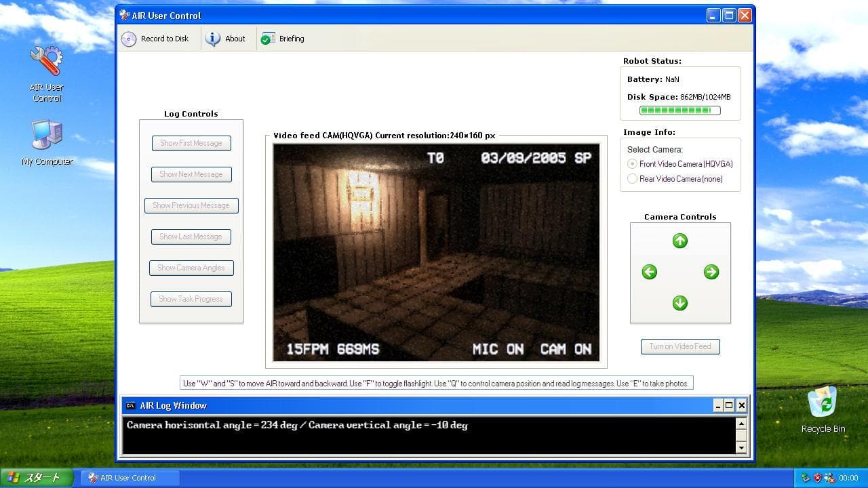
Task: Select the Recycle Bin desktop icon
Action: [823, 409]
